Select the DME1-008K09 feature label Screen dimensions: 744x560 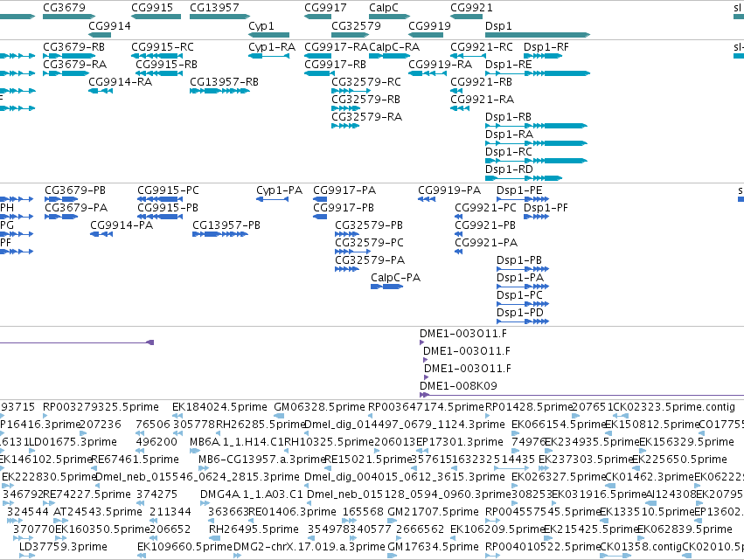coord(458,386)
